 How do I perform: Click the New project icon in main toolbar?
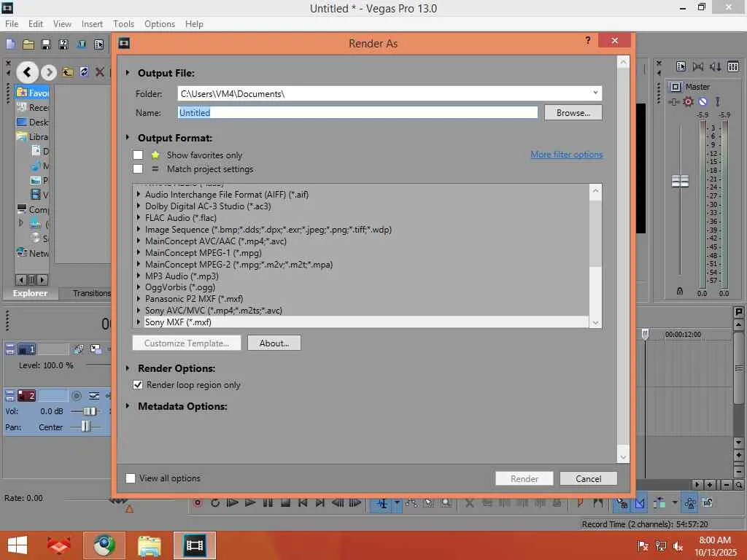click(x=10, y=44)
